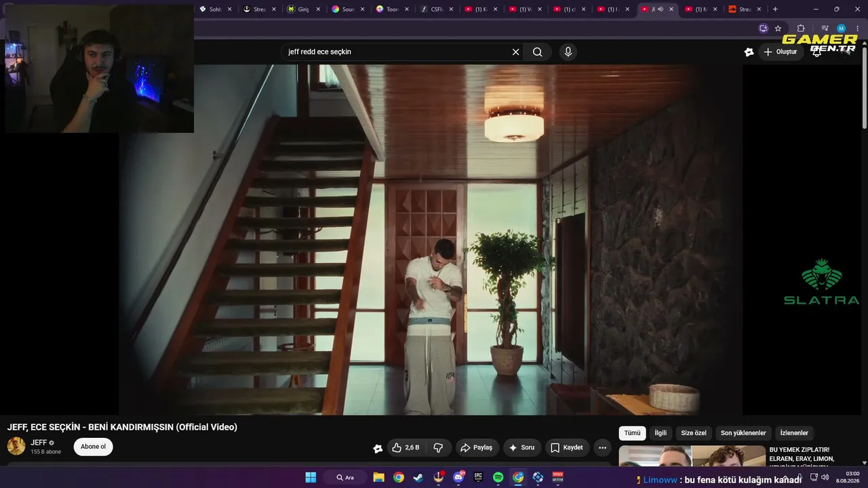Open Epic Games Launcher from the taskbar

pos(478,477)
